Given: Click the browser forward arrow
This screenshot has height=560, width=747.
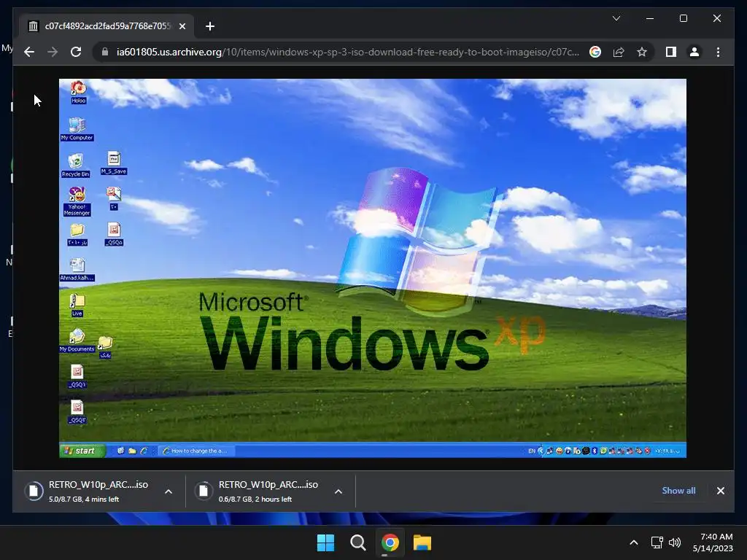Looking at the screenshot, I should point(53,52).
